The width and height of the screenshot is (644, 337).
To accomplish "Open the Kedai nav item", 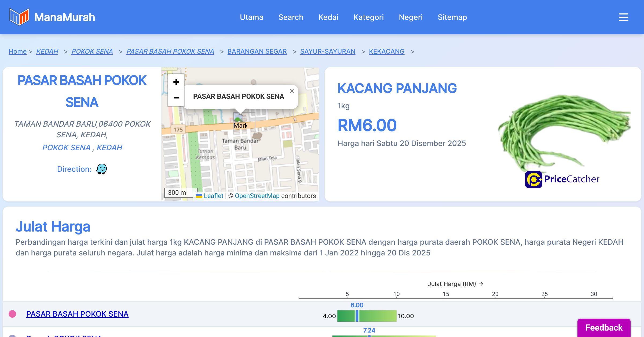I will (328, 17).
